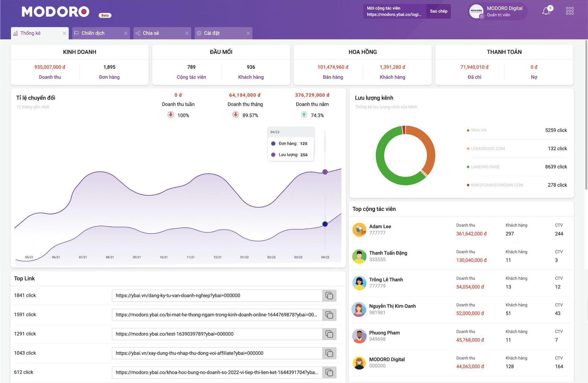The height and width of the screenshot is (383, 588).
Task: Click Nguyễn Thị Kim Oanh's avatar
Action: point(359,309)
